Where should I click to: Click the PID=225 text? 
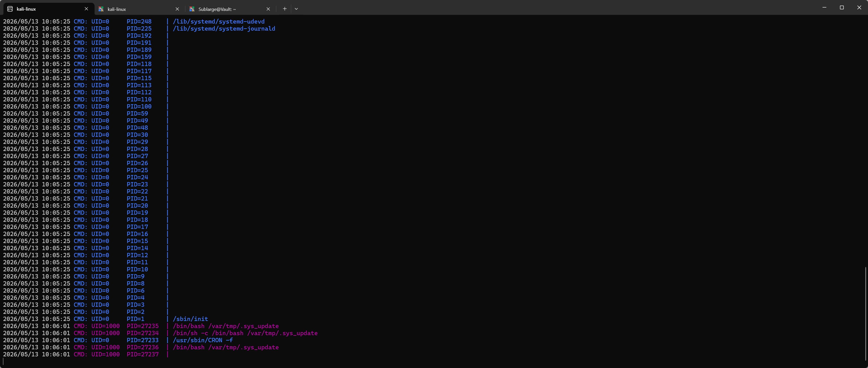pyautogui.click(x=139, y=29)
